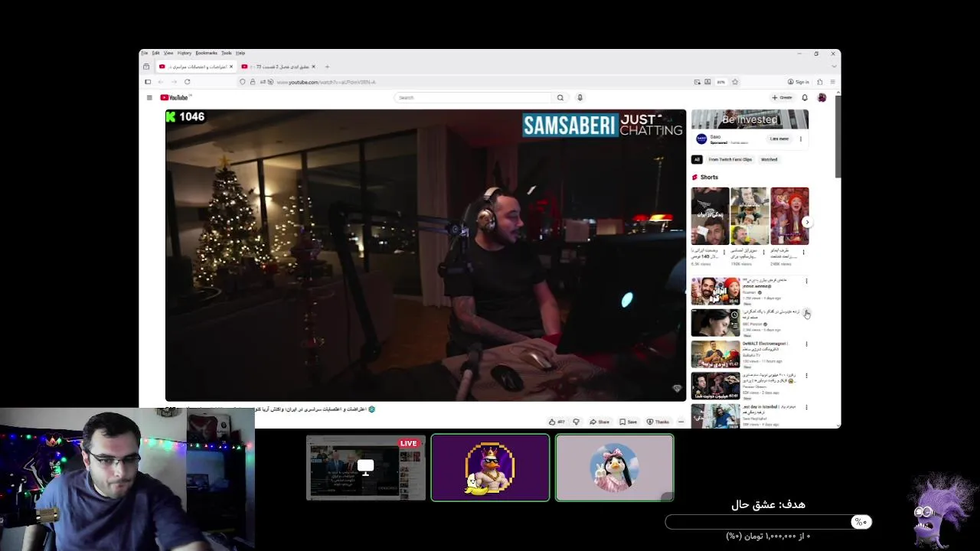Click the Thanks button
Viewport: 980px width, 551px height.
[658, 422]
